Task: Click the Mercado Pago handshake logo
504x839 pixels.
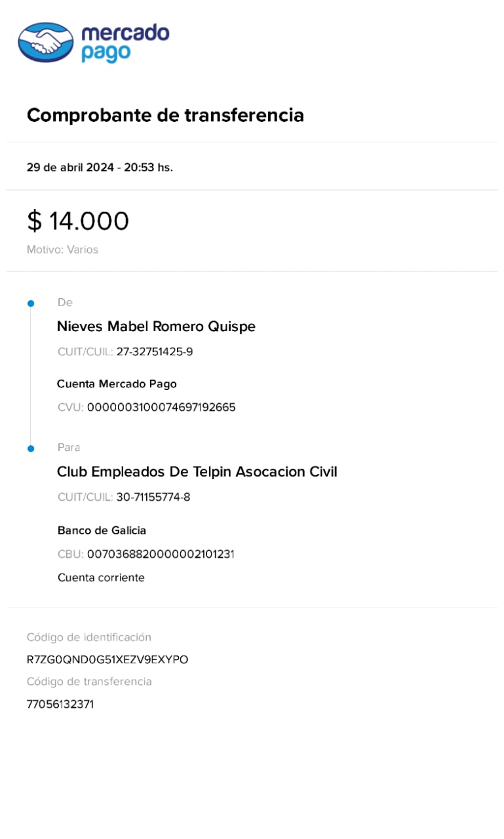Action: point(45,43)
